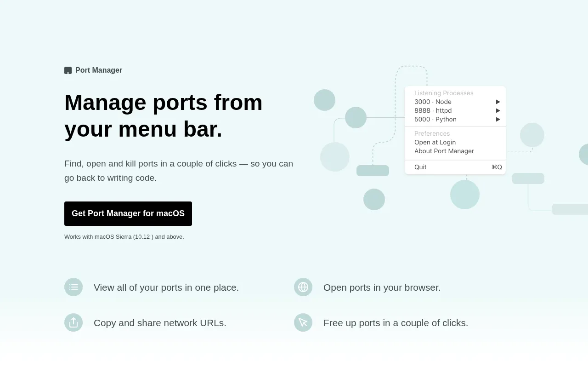Click 'Open ports in your browser.' text
The image size is (588, 368).
[x=382, y=287]
